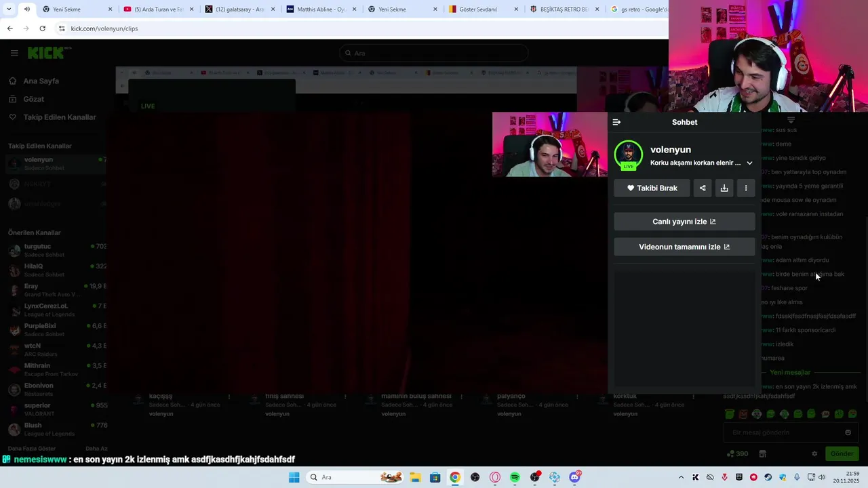Click the address bar kick.com/volenyun/clips

tap(104, 28)
